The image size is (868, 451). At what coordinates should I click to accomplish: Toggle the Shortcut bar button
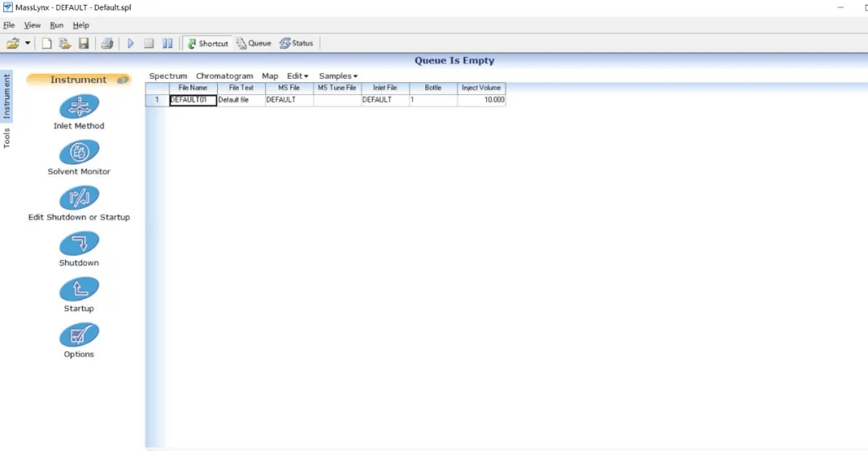pyautogui.click(x=208, y=43)
